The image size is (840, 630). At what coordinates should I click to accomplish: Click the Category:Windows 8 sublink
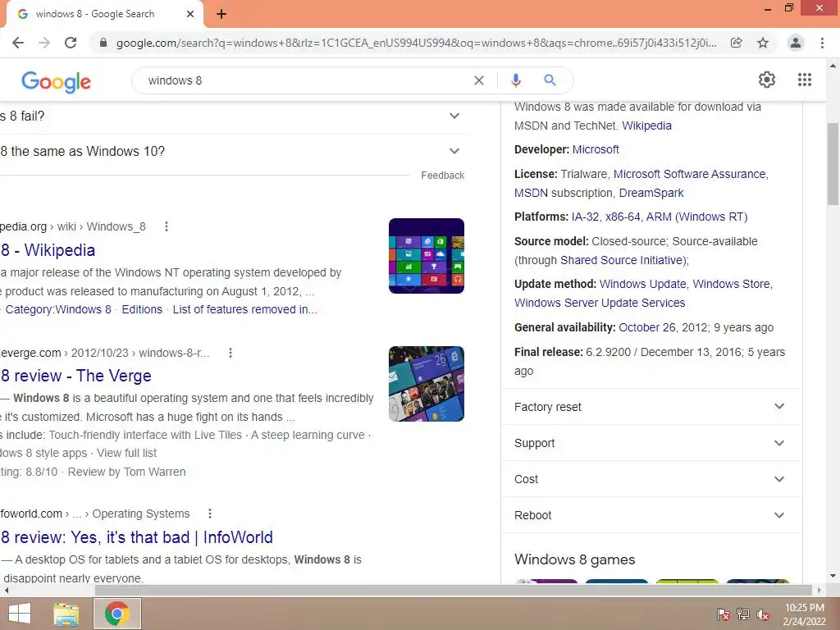pos(58,309)
